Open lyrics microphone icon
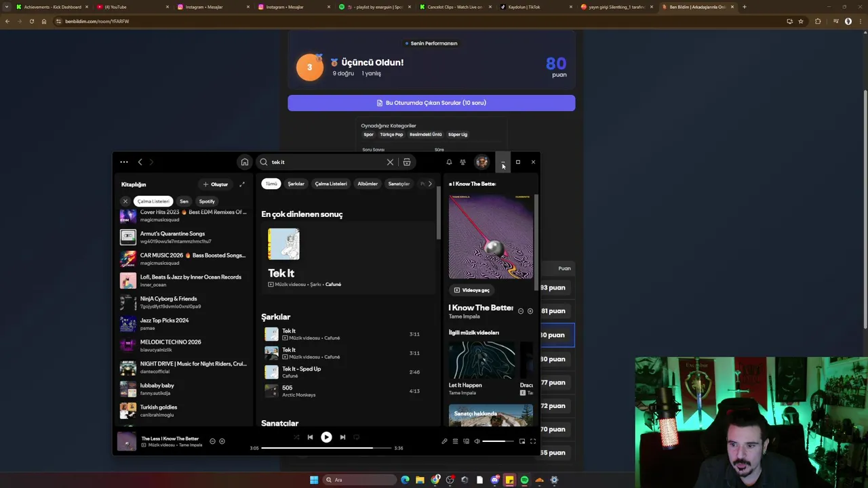Image resolution: width=868 pixels, height=488 pixels. [x=444, y=441]
